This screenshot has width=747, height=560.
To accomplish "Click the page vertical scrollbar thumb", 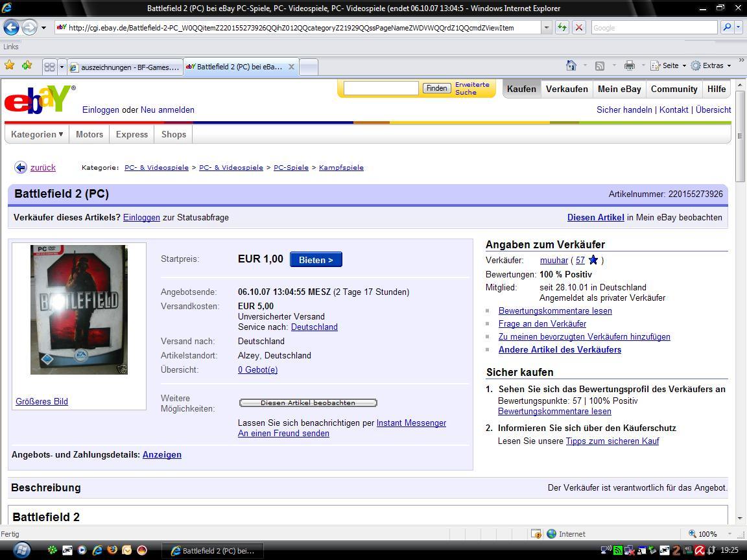I will (739, 137).
